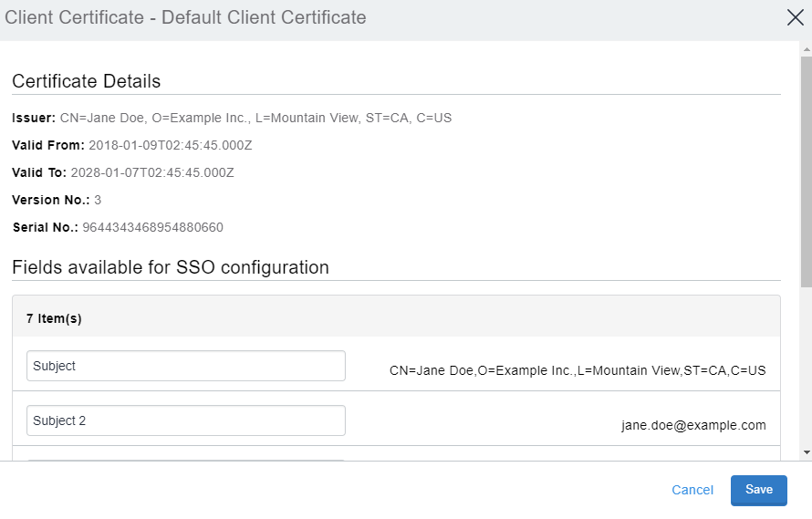Cancel the certificate changes
Viewport: 812px width, 519px height.
[x=692, y=490]
